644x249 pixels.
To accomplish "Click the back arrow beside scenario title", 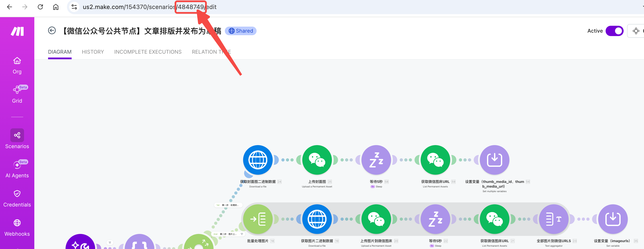I will coord(52,31).
